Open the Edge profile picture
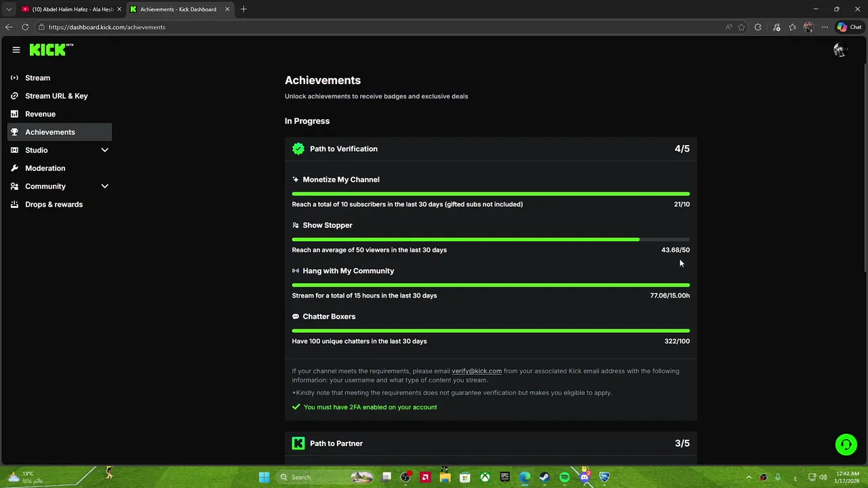Image resolution: width=868 pixels, height=488 pixels. (x=808, y=27)
